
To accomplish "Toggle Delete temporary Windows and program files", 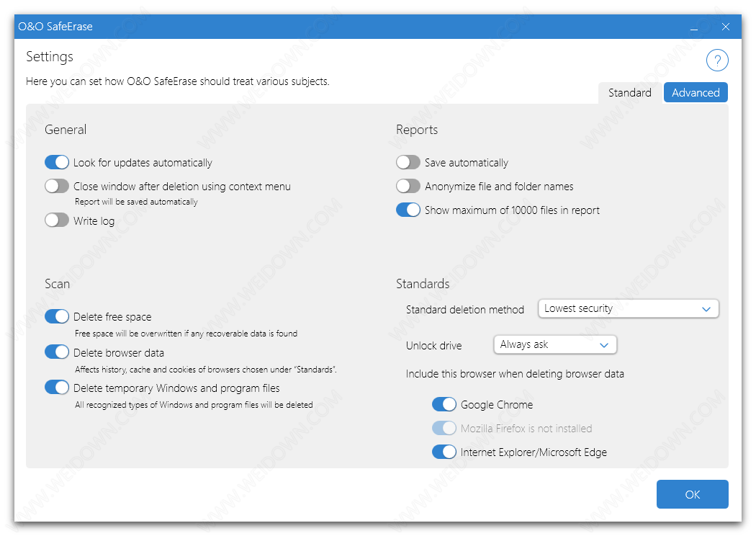I will coord(57,388).
